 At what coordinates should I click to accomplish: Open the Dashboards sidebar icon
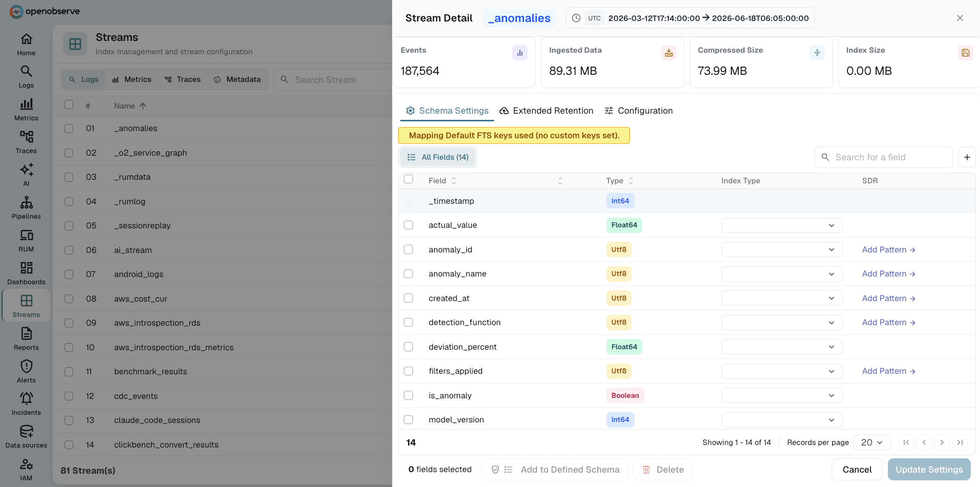point(26,273)
